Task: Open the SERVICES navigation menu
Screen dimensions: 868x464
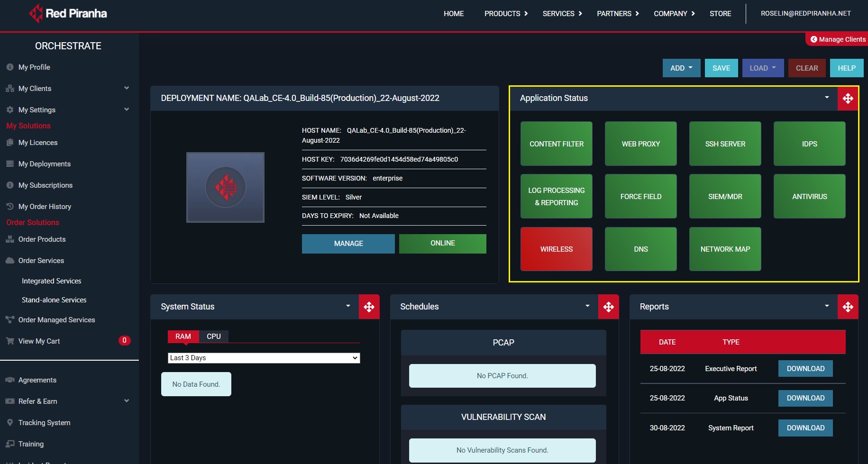Action: tap(562, 14)
